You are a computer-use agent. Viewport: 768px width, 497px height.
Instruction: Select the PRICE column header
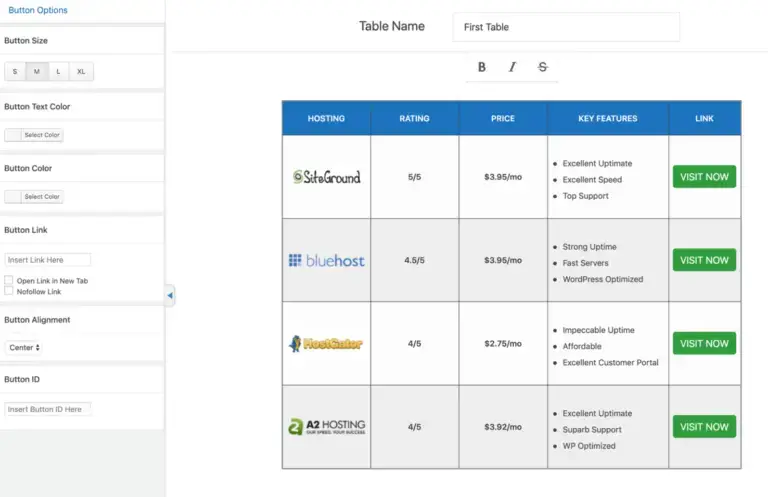click(x=503, y=118)
